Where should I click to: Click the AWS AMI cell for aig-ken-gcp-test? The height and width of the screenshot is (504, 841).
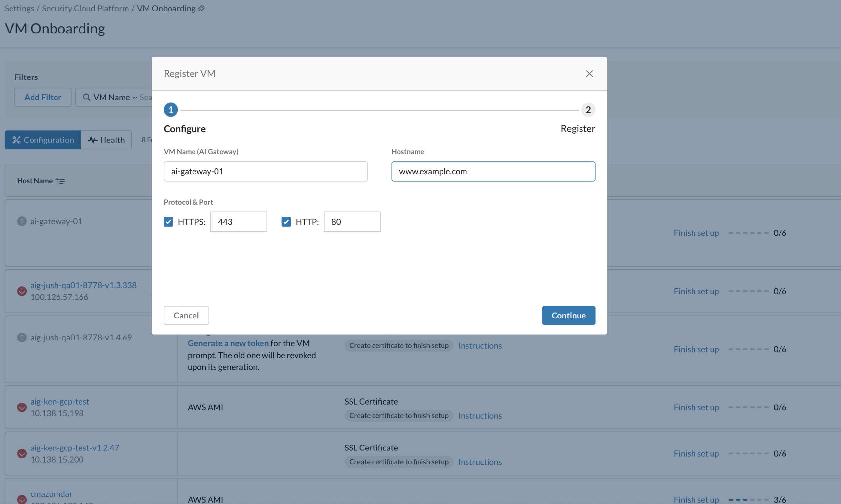[x=205, y=407]
